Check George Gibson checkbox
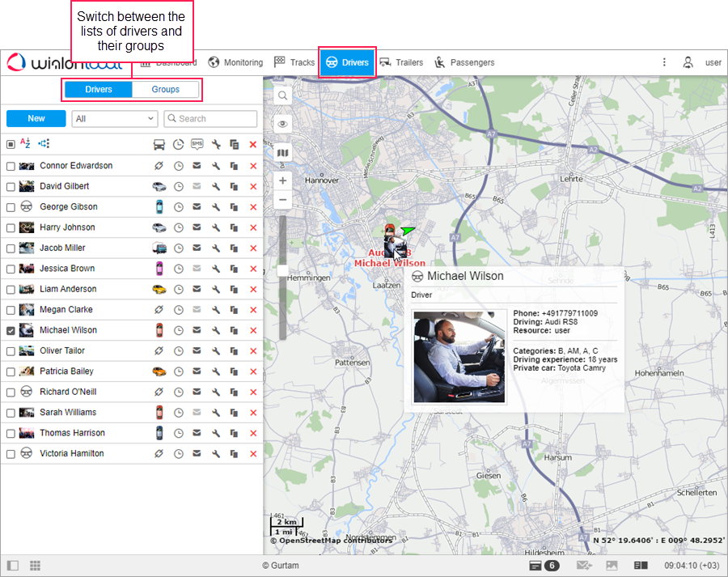The height and width of the screenshot is (577, 728). click(11, 207)
